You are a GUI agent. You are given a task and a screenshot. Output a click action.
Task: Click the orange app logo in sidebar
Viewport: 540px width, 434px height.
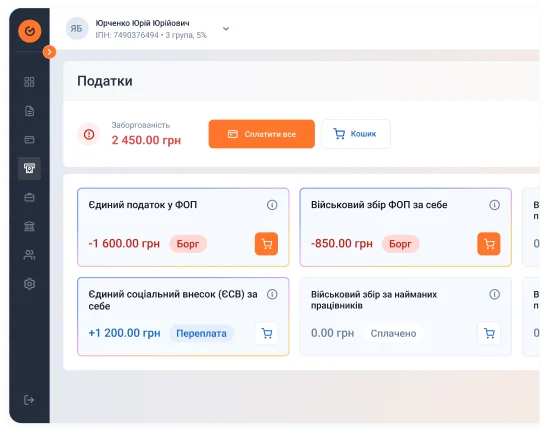point(30,31)
